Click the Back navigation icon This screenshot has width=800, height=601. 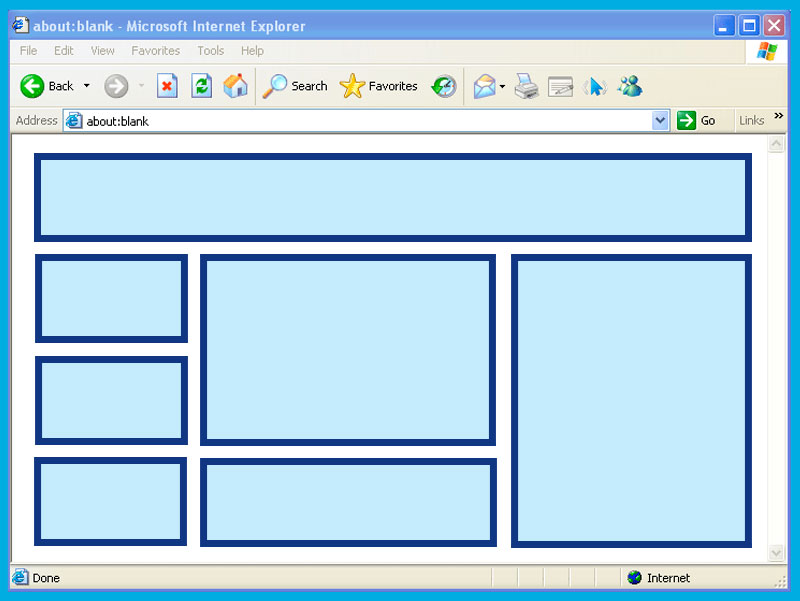[x=32, y=86]
